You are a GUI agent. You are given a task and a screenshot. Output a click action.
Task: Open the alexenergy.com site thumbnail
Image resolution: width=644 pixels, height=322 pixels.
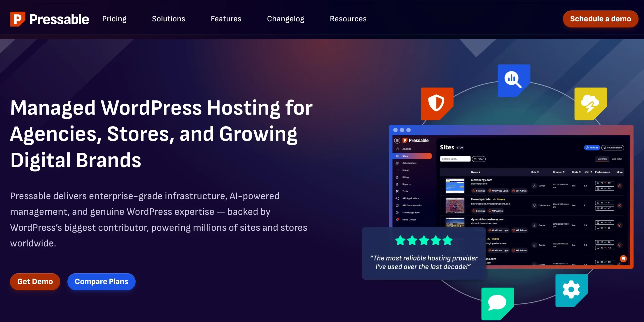pos(455,186)
